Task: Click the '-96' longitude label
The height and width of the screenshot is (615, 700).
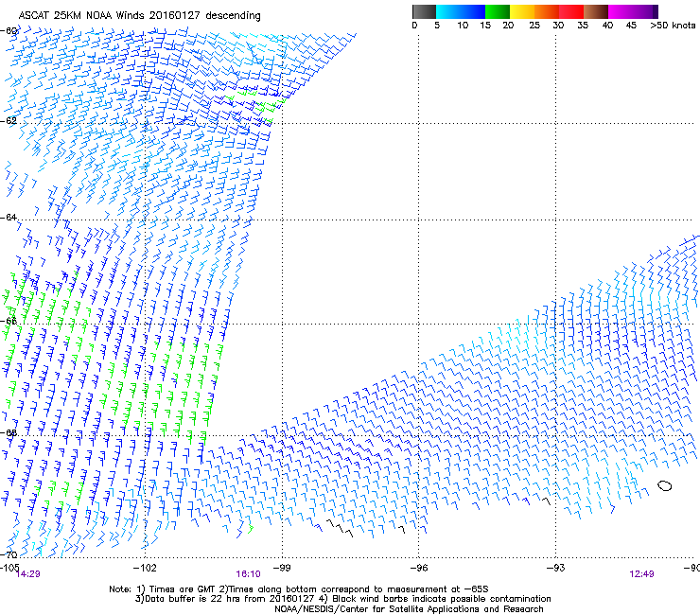Action: click(419, 568)
